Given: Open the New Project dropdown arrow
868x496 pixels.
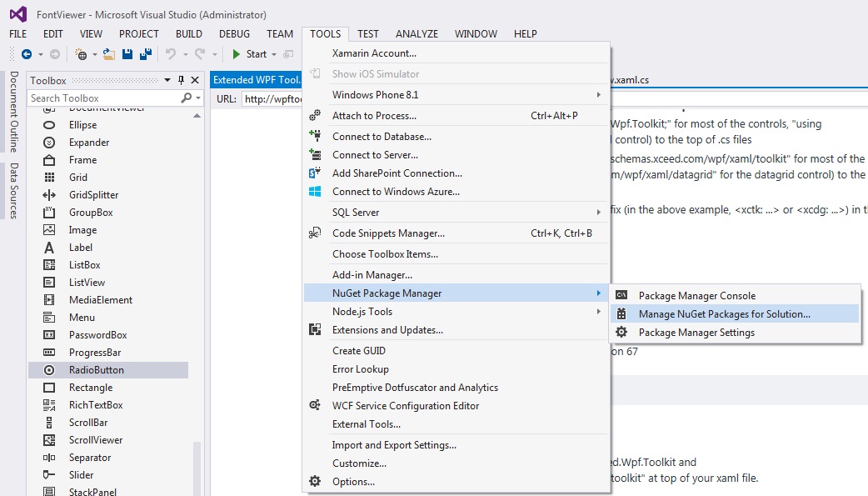Looking at the screenshot, I should click(x=95, y=54).
